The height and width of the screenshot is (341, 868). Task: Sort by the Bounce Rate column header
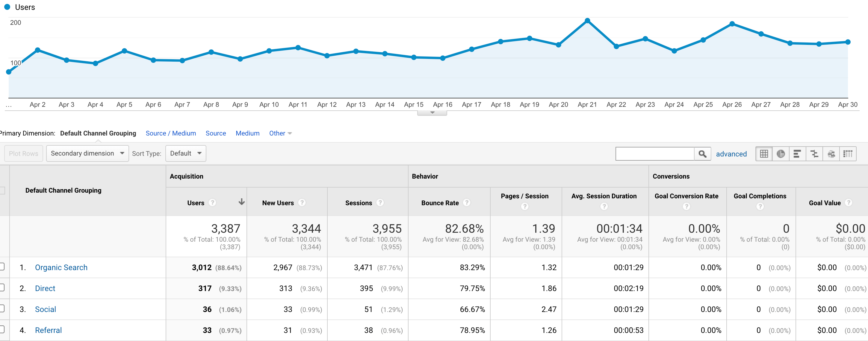click(440, 203)
